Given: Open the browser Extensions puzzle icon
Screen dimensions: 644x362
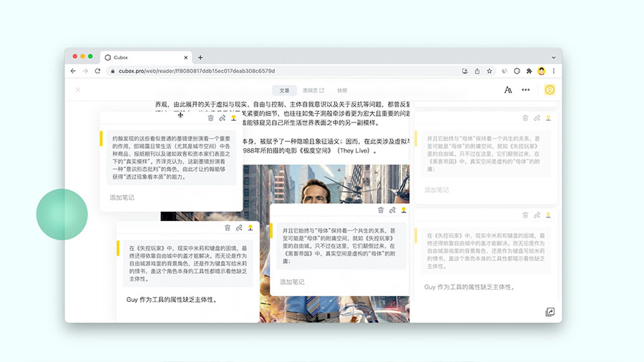Looking at the screenshot, I should click(529, 72).
